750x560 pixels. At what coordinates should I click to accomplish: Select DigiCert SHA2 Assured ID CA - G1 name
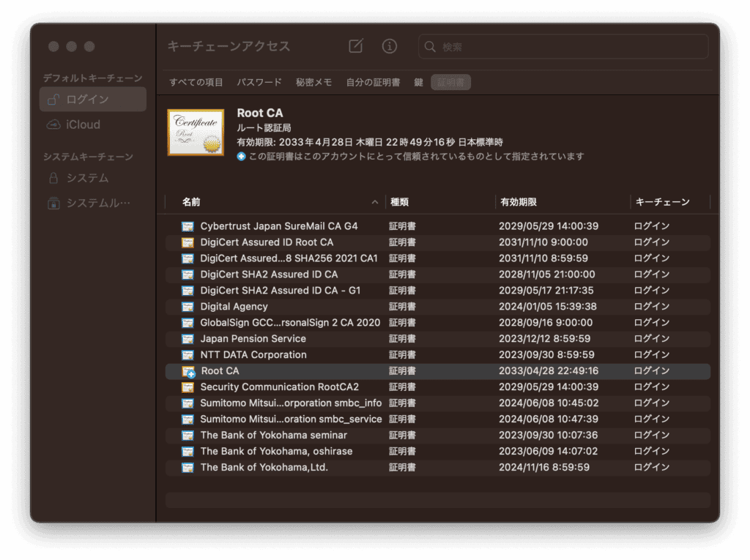pyautogui.click(x=281, y=291)
